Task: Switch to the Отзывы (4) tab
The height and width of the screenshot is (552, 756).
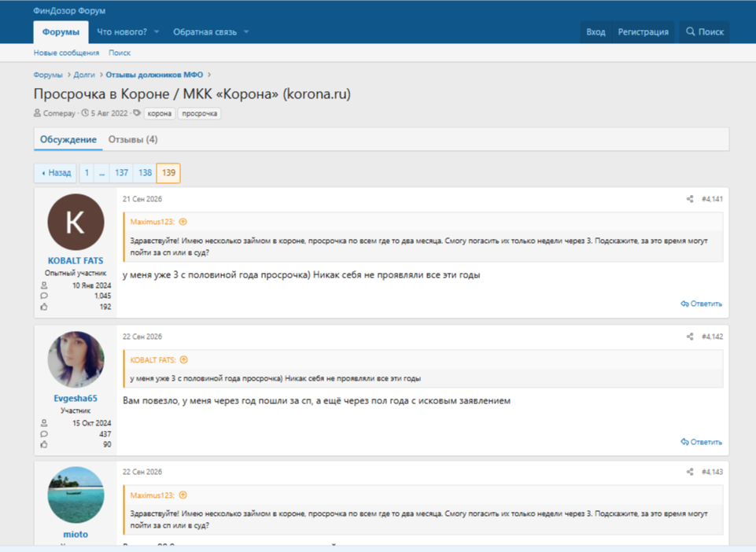Action: (133, 139)
